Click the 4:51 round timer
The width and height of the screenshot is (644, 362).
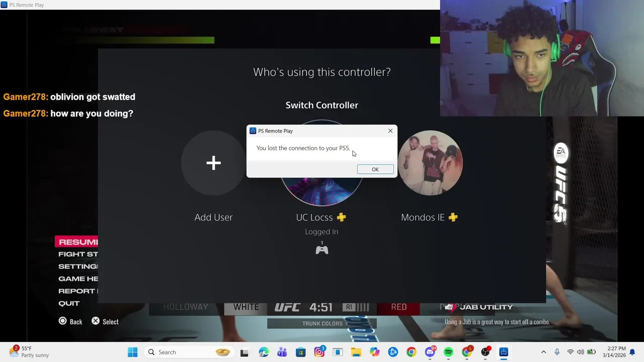[x=321, y=307]
